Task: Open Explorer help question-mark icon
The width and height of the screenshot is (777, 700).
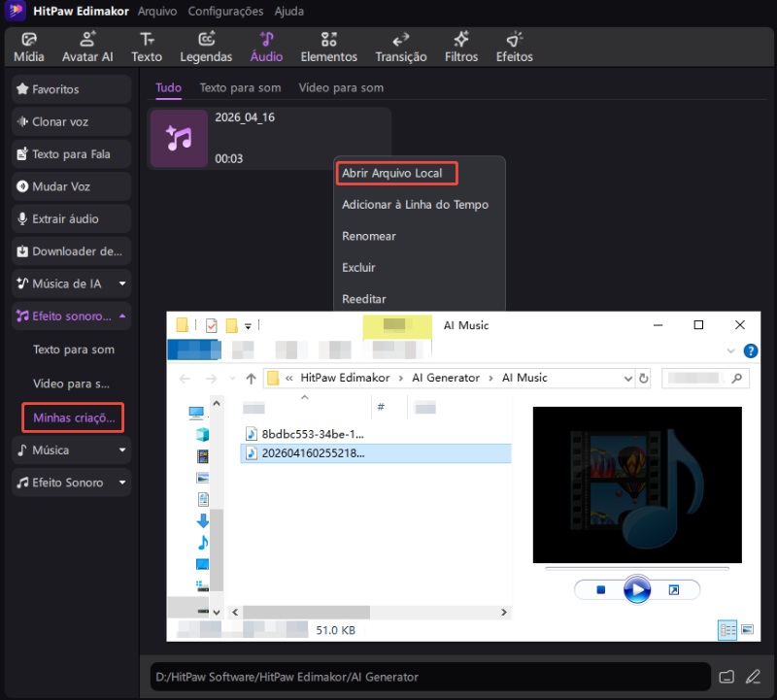Action: [x=750, y=351]
